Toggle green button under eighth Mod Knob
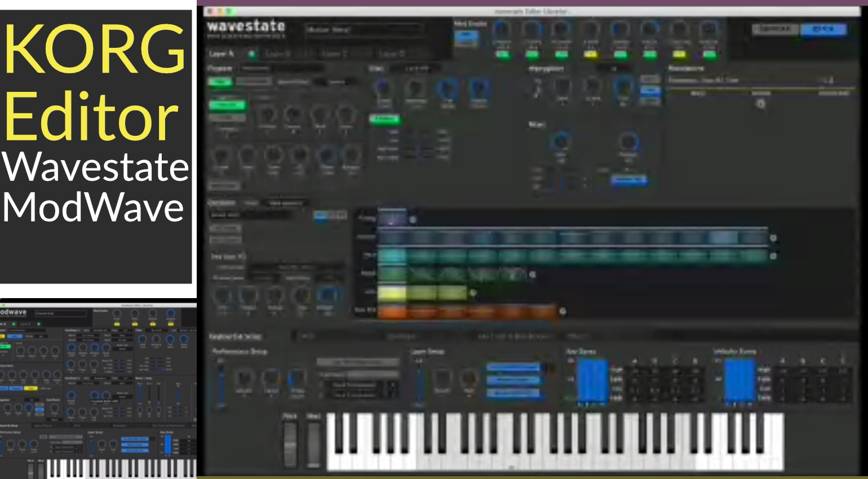 click(709, 55)
